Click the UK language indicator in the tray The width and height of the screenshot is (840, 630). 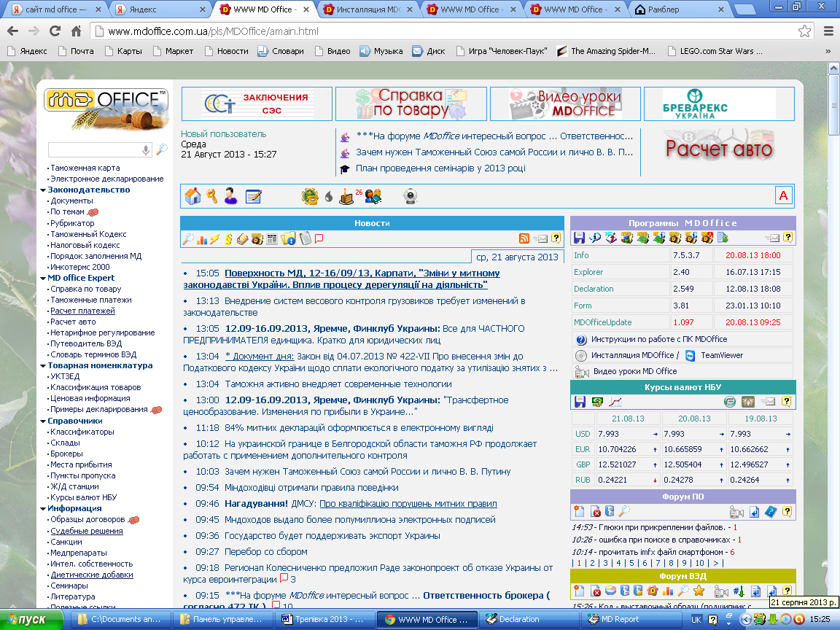696,619
